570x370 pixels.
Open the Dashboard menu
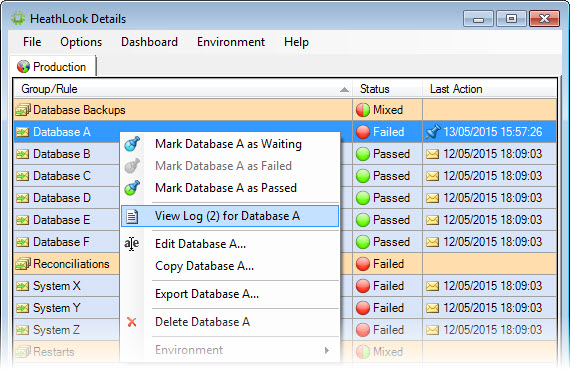tap(149, 42)
